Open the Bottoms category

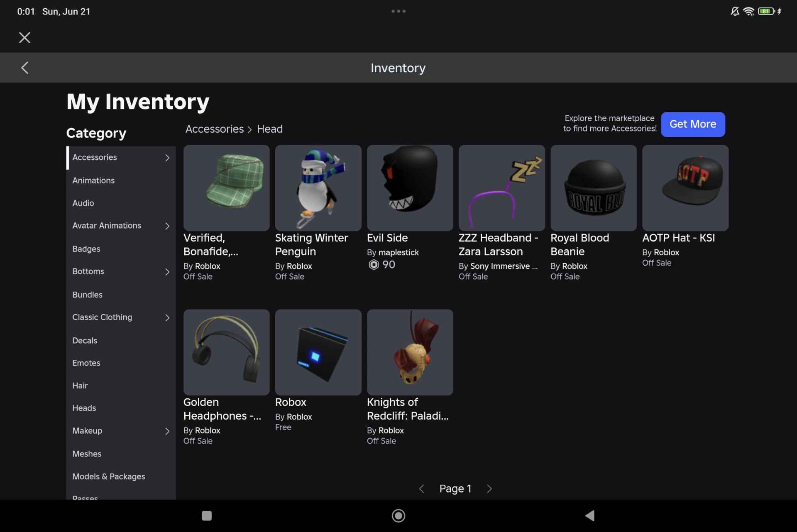click(x=121, y=271)
